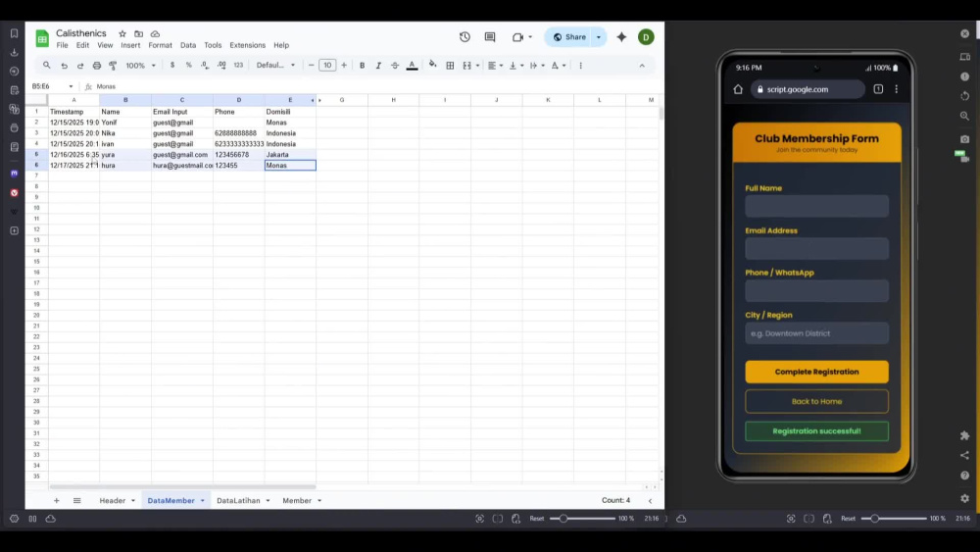Adjust the left zoom slider handle

point(563,519)
